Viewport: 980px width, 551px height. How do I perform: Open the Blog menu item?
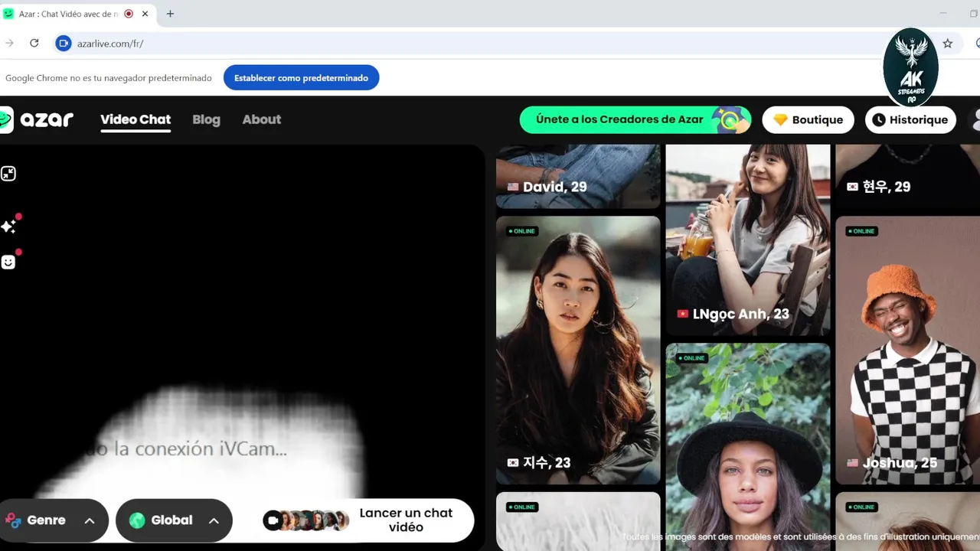coord(206,119)
